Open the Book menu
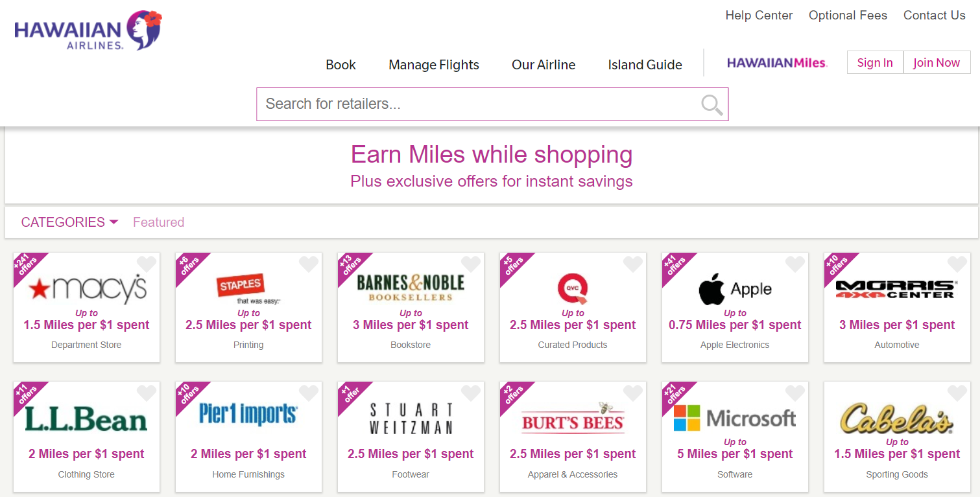This screenshot has height=497, width=980. click(341, 65)
